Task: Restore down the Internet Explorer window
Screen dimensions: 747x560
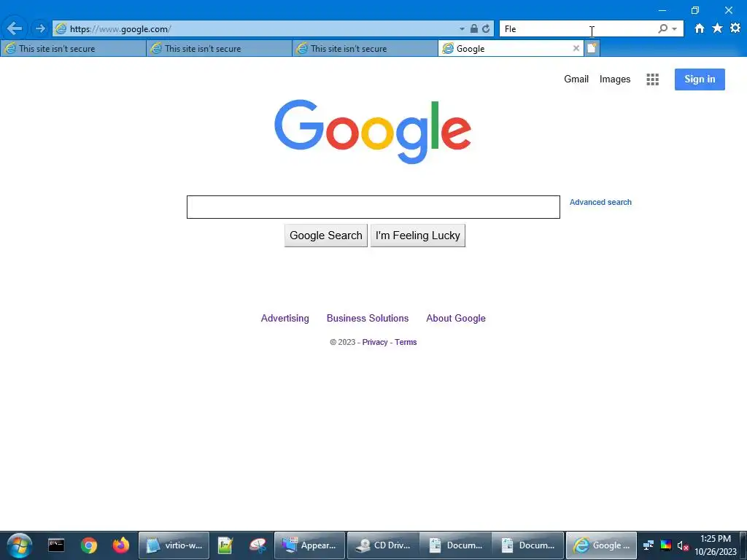Action: 695,10
